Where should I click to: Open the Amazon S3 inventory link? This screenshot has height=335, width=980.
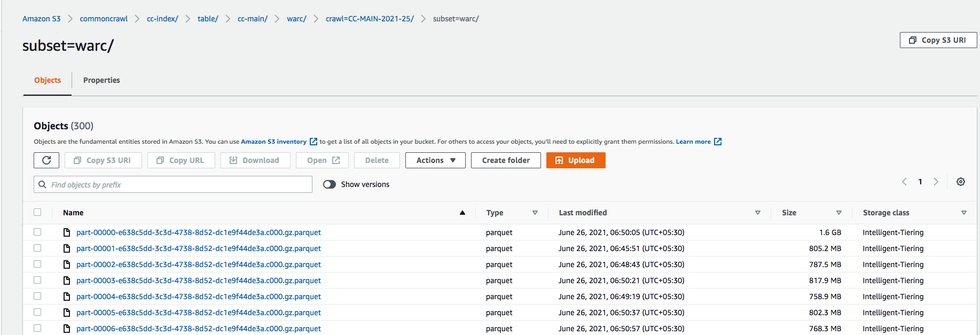[x=273, y=142]
